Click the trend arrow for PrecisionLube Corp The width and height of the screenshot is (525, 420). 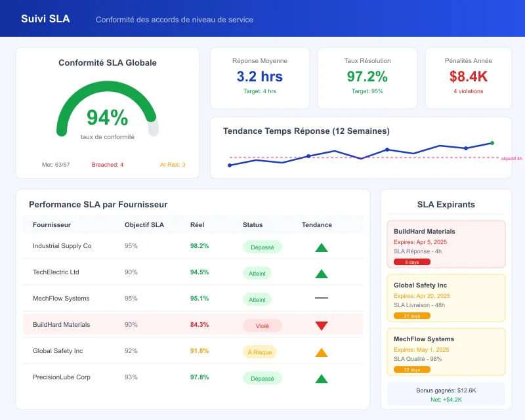(322, 377)
